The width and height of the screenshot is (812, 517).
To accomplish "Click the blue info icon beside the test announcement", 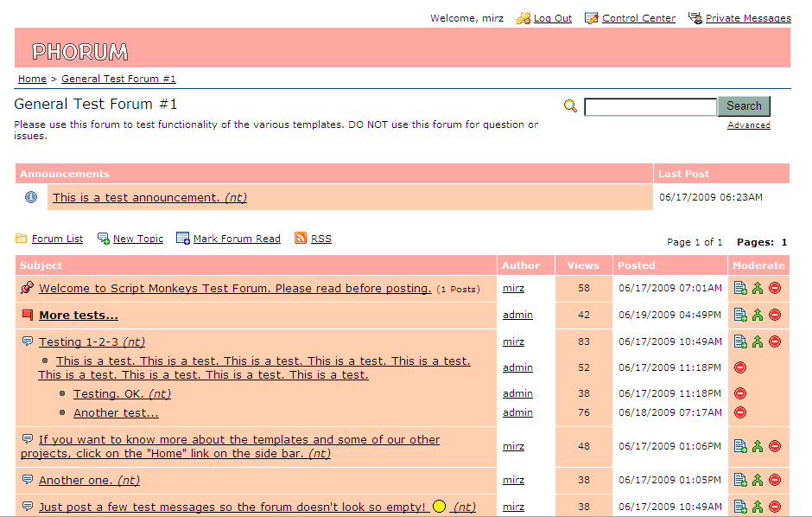I will pyautogui.click(x=31, y=197).
